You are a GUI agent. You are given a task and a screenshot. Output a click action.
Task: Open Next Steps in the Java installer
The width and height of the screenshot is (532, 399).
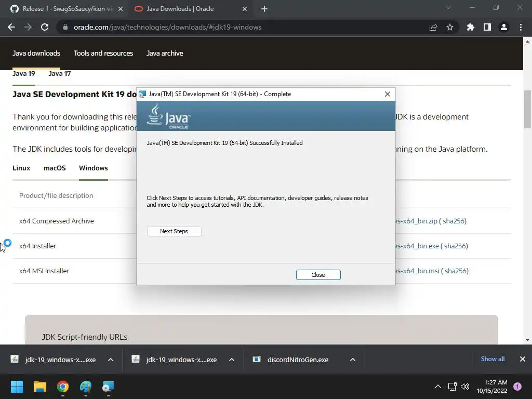pos(174,231)
